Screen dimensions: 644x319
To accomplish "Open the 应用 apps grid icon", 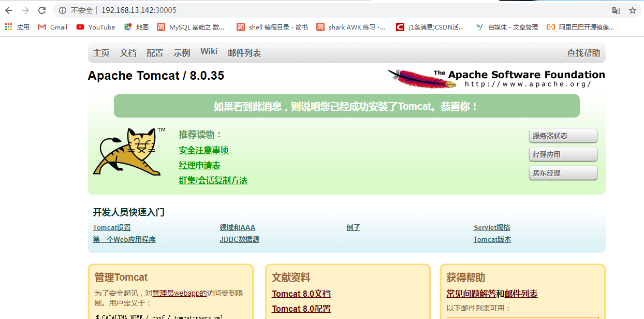I will coord(8,27).
